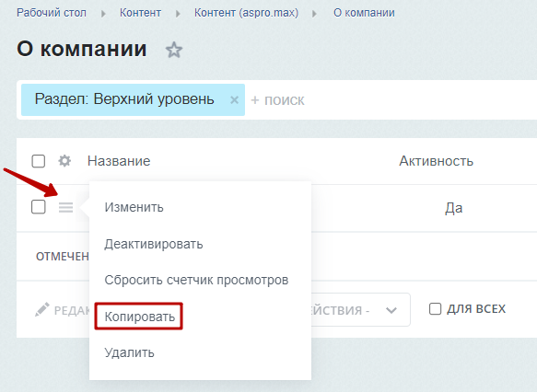The height and width of the screenshot is (392, 537).
Task: Open column settings gear icon
Action: tap(64, 160)
